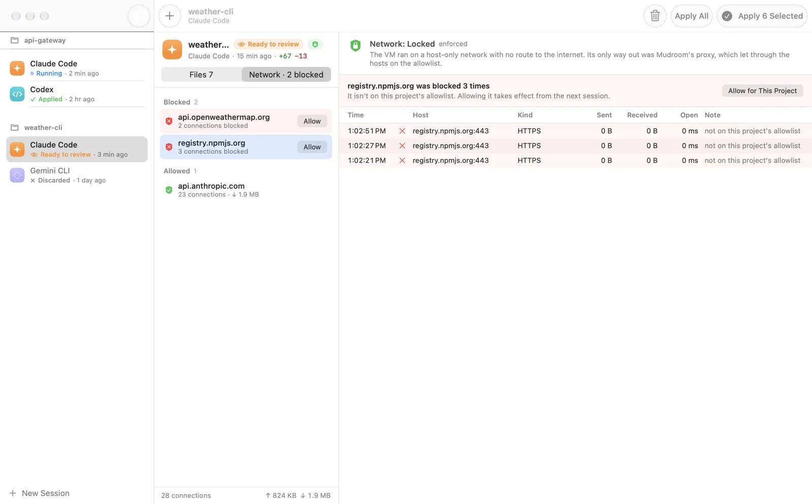Viewport: 812px width, 504px height.
Task: Click the Note column header
Action: [x=712, y=115]
